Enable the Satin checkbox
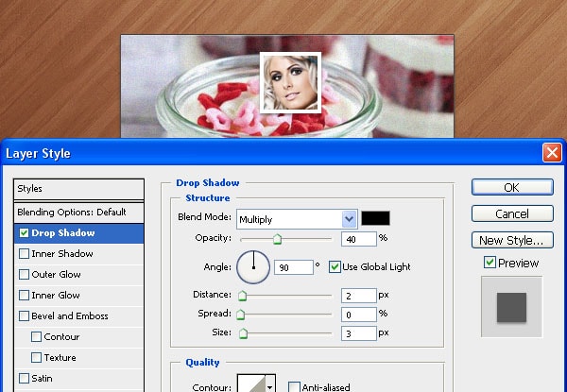Image resolution: width=567 pixels, height=392 pixels. [x=24, y=378]
